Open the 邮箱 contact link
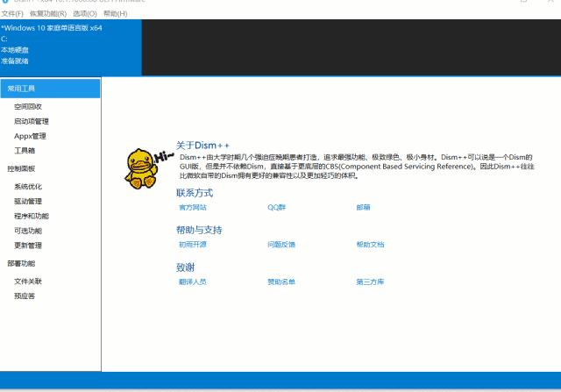 [363, 207]
